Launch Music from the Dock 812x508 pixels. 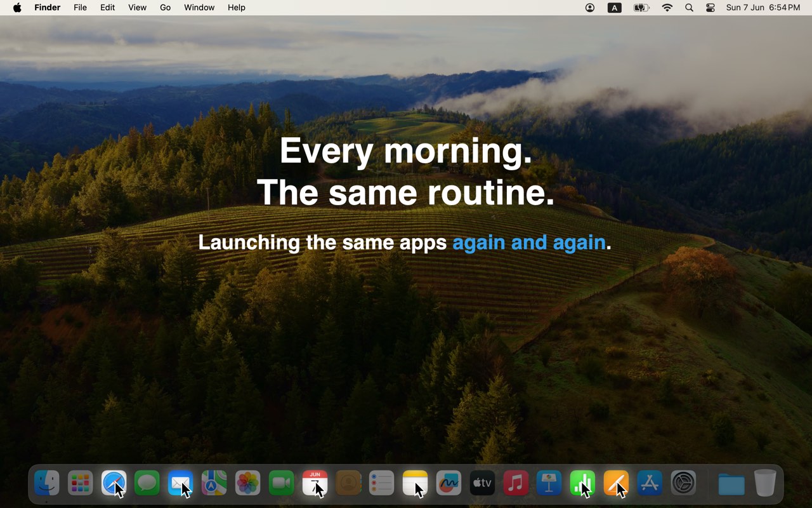tap(516, 484)
